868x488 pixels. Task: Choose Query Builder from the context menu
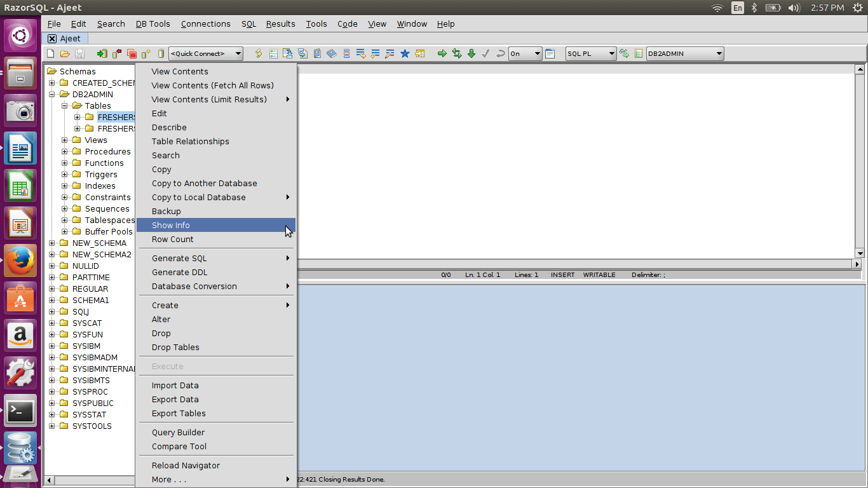216,433
